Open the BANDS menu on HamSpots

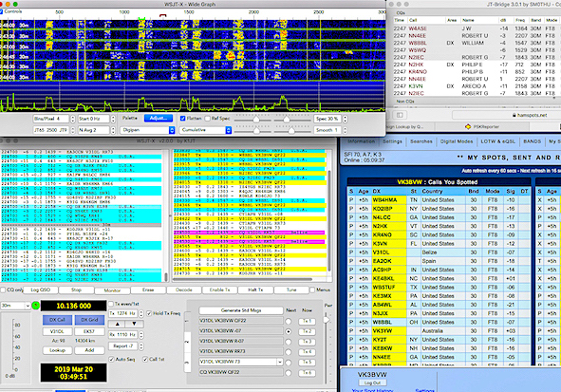532,141
